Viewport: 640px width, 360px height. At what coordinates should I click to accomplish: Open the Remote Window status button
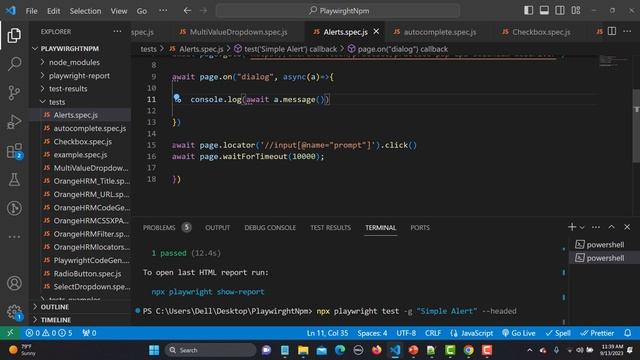(x=10, y=333)
